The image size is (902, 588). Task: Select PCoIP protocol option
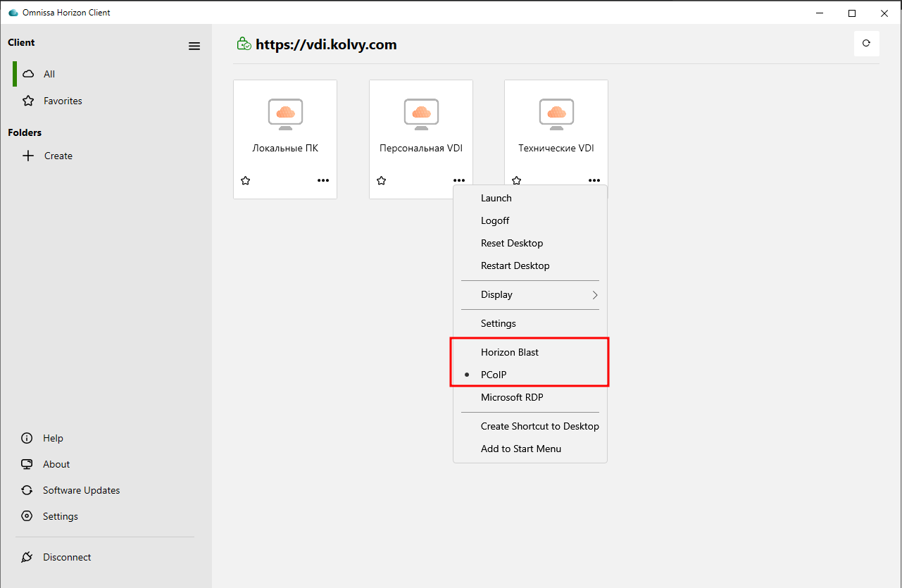pyautogui.click(x=494, y=375)
